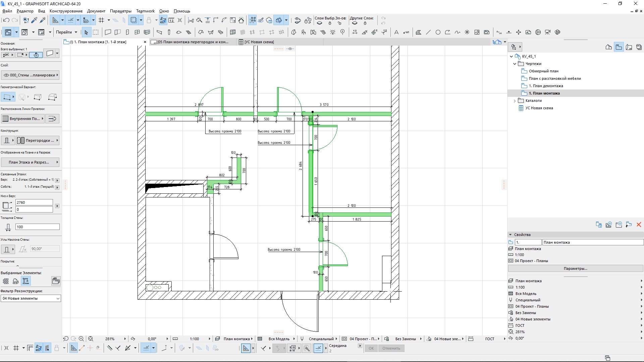Click the Fill tool icon
The width and height of the screenshot is (644, 362).
point(418,32)
